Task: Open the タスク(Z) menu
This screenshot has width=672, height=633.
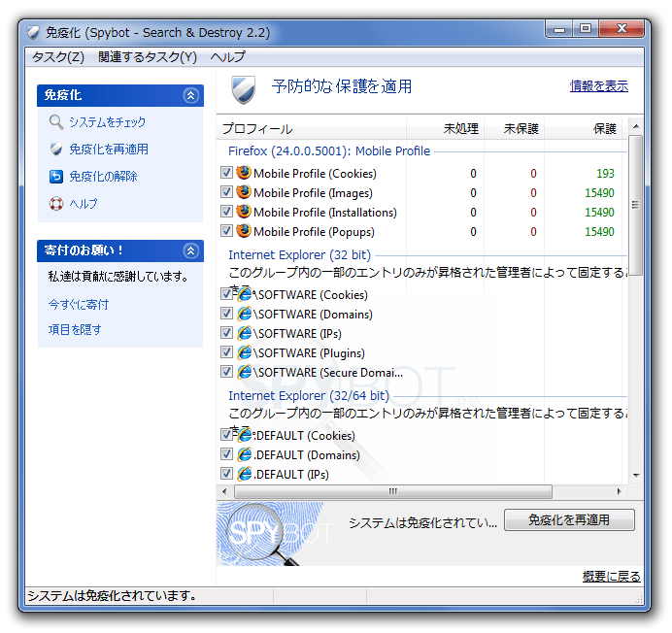Action: coord(58,56)
